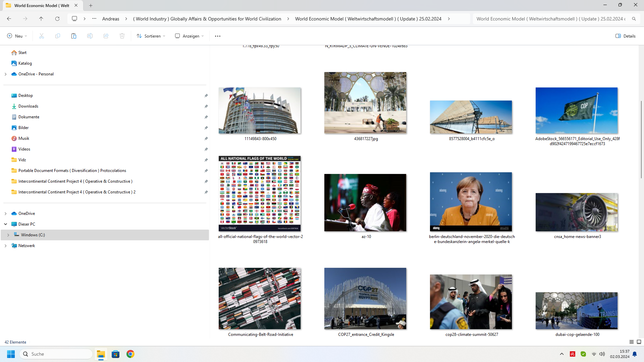
Task: Go up one folder level
Action: [41, 19]
